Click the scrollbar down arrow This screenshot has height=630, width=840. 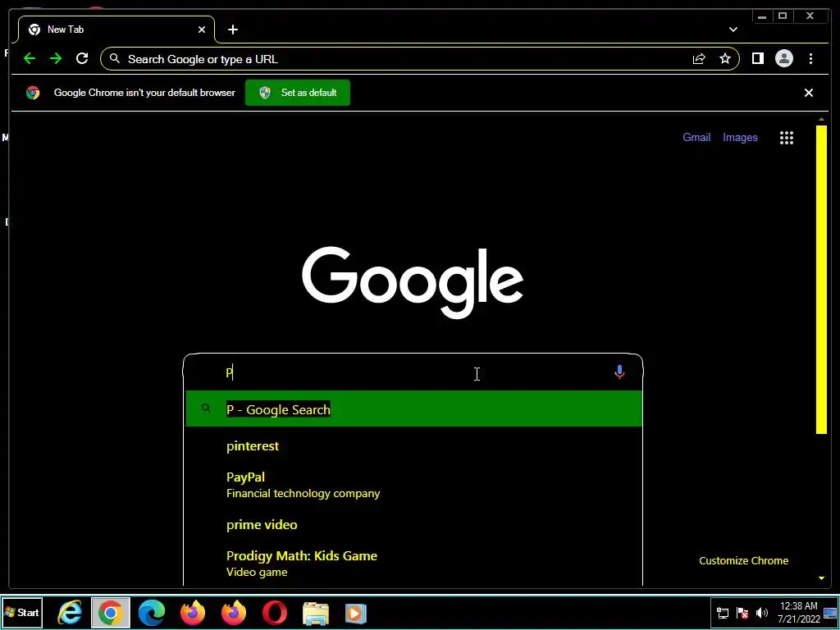point(821,578)
